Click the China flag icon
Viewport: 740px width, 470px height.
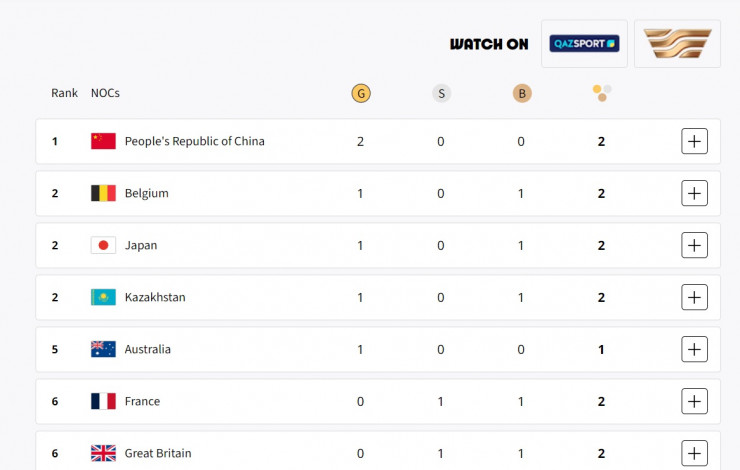(x=104, y=141)
